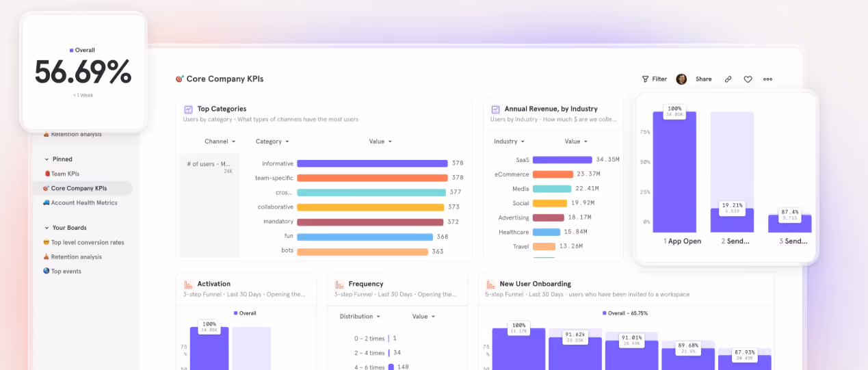
Task: Copy board link with chain icon
Action: point(728,79)
